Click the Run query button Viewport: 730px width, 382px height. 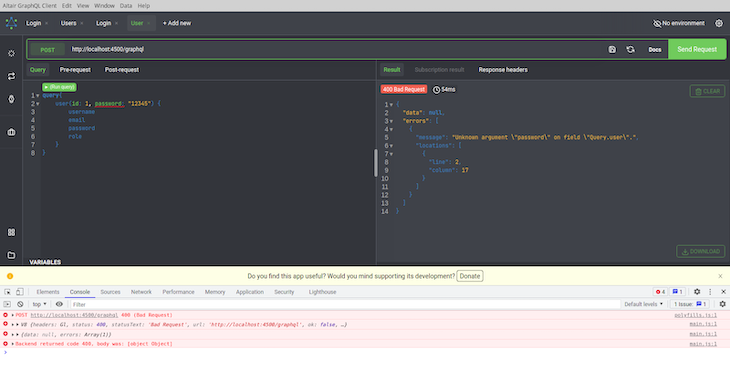tap(60, 87)
